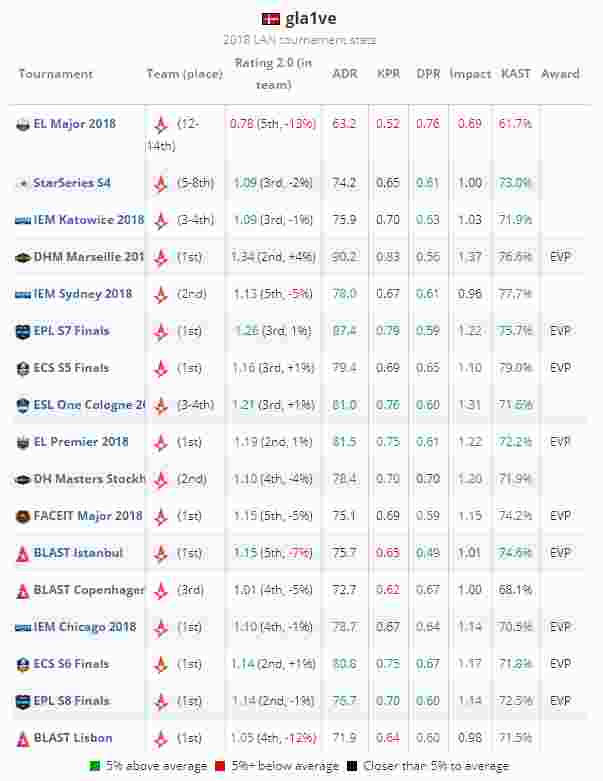Image resolution: width=603 pixels, height=781 pixels.
Task: Click the ECS S6 Finals logo icon
Action: [23, 664]
